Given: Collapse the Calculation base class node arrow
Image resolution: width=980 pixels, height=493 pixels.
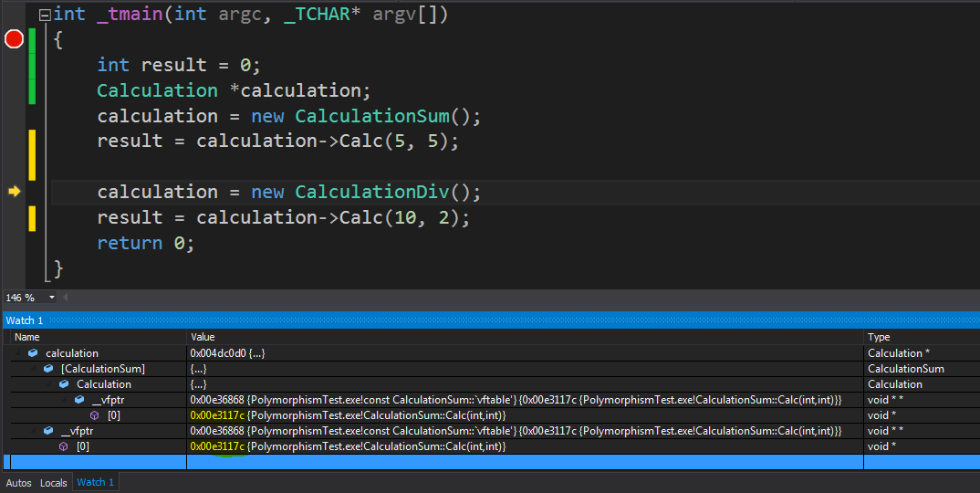Looking at the screenshot, I should [x=48, y=384].
